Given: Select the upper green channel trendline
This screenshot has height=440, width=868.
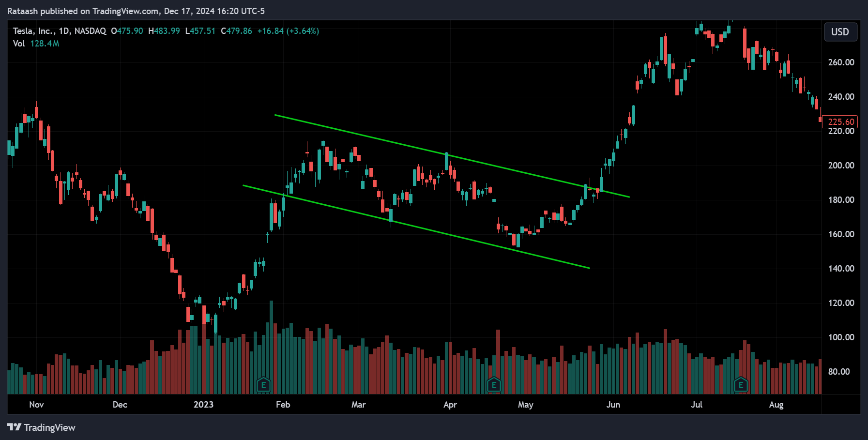Looking at the screenshot, I should point(452,156).
